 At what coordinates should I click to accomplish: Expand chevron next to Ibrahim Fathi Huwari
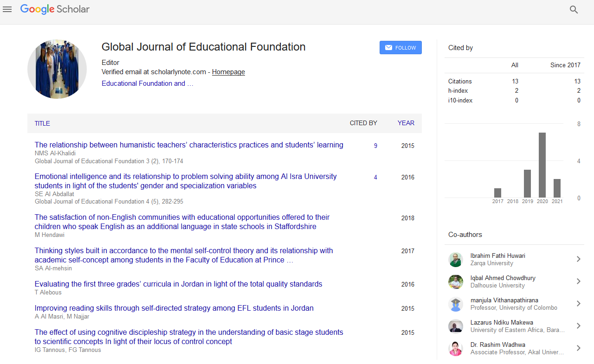pos(578,259)
